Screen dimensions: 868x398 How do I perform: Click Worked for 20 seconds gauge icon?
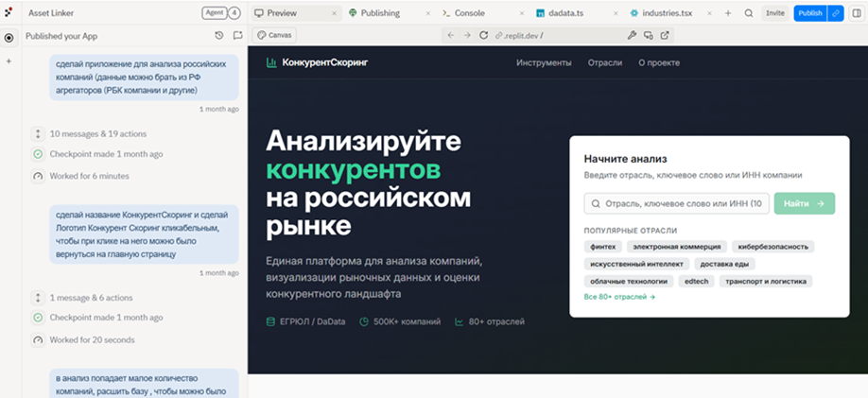(x=38, y=340)
